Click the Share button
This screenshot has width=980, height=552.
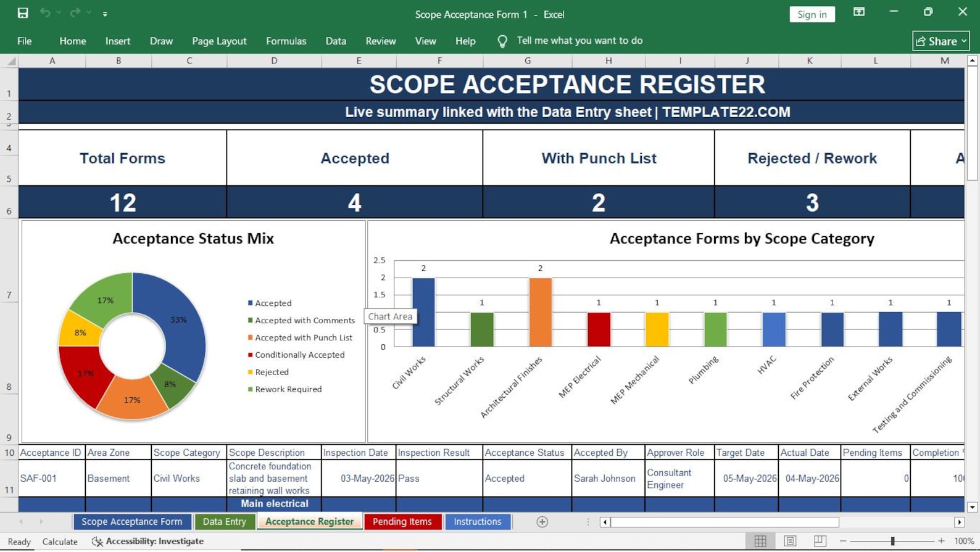[x=941, y=41]
